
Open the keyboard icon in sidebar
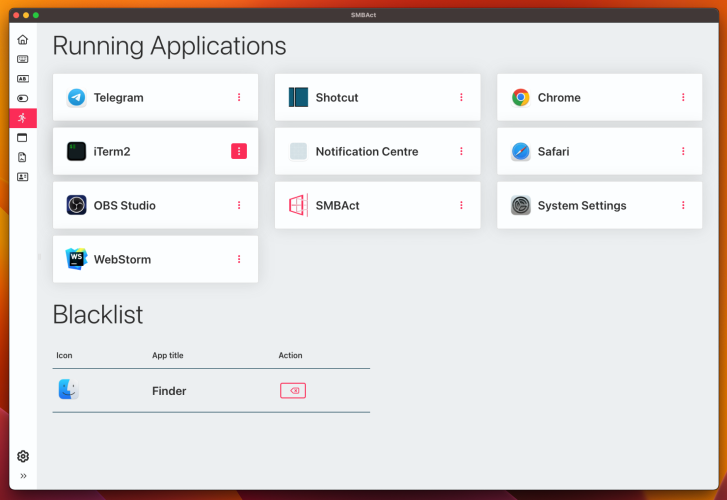pyautogui.click(x=23, y=59)
